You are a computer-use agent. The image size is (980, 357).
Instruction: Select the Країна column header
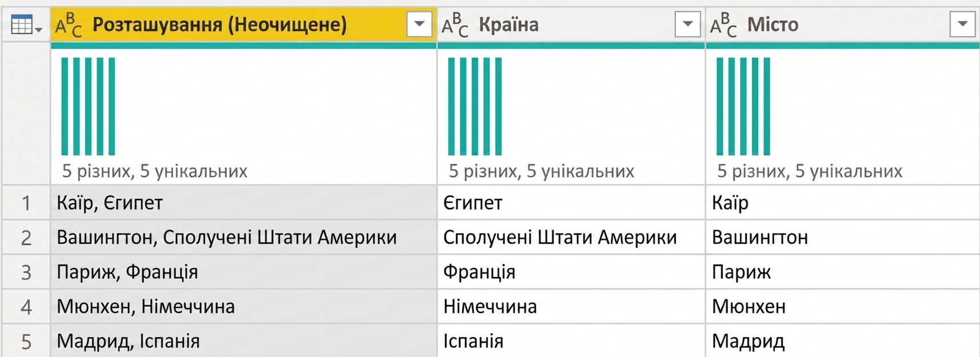571,25
